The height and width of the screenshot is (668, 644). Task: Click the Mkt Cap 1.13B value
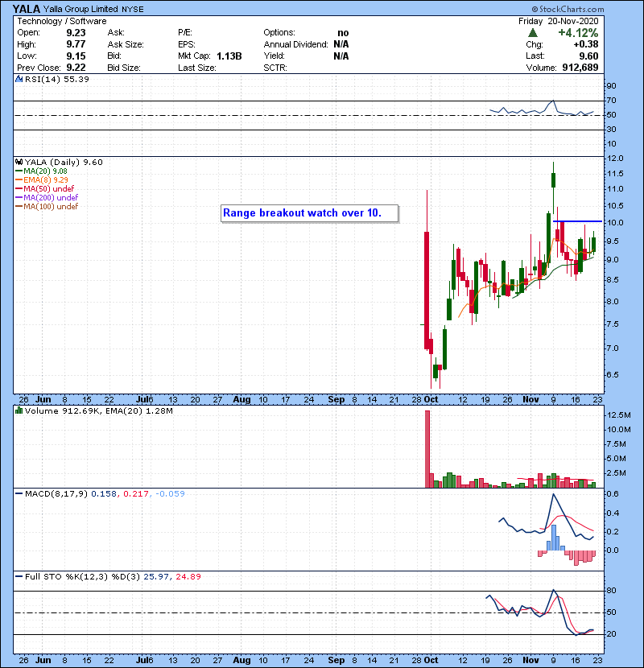(x=229, y=56)
